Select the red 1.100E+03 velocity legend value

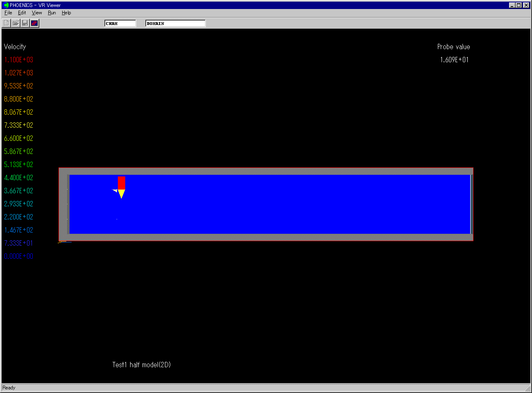coord(18,60)
